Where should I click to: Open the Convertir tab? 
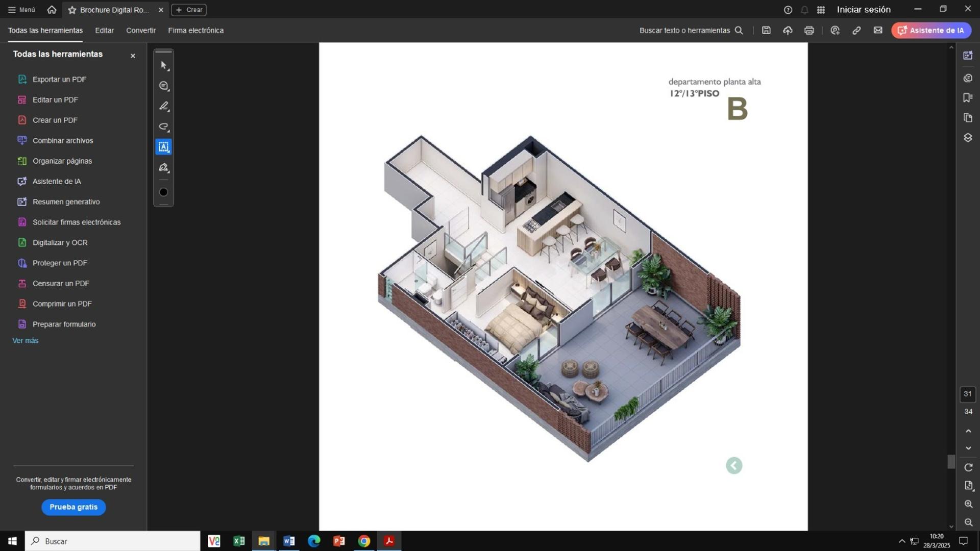(141, 30)
